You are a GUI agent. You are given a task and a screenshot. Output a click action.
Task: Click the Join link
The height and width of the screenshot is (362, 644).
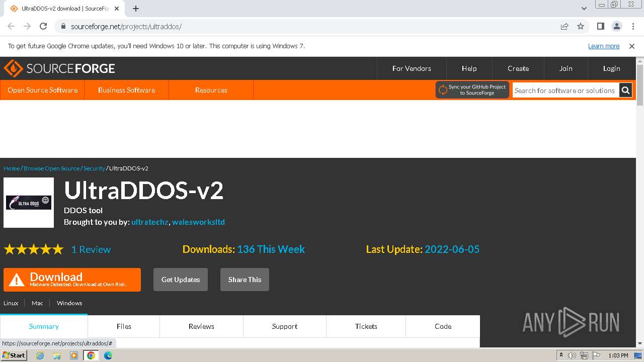566,68
